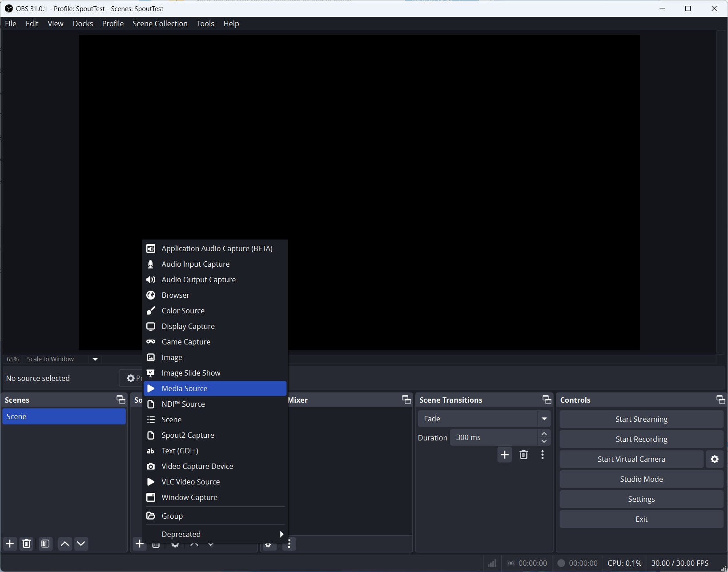
Task: Open scene filters icon in Scenes dock
Action: click(45, 544)
